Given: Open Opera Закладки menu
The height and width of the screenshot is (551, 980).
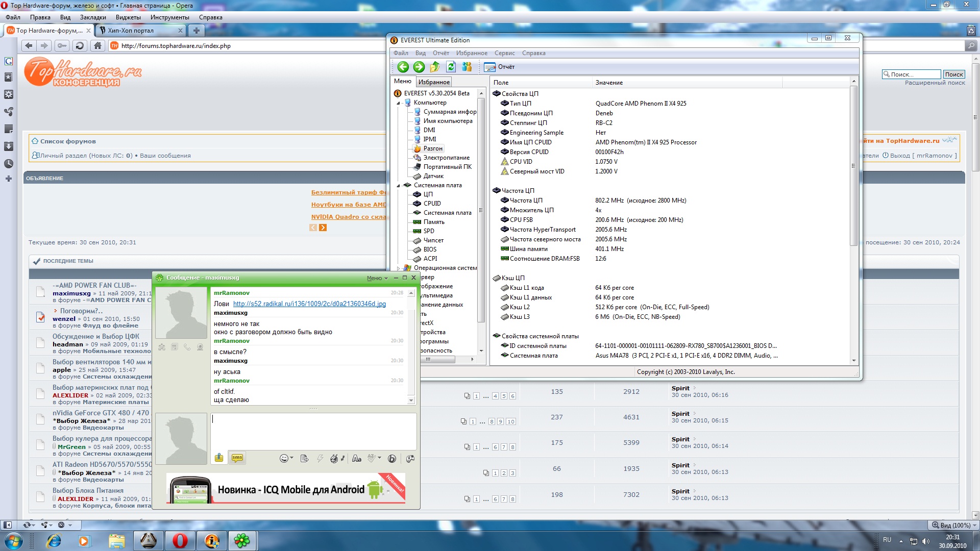Looking at the screenshot, I should [93, 17].
